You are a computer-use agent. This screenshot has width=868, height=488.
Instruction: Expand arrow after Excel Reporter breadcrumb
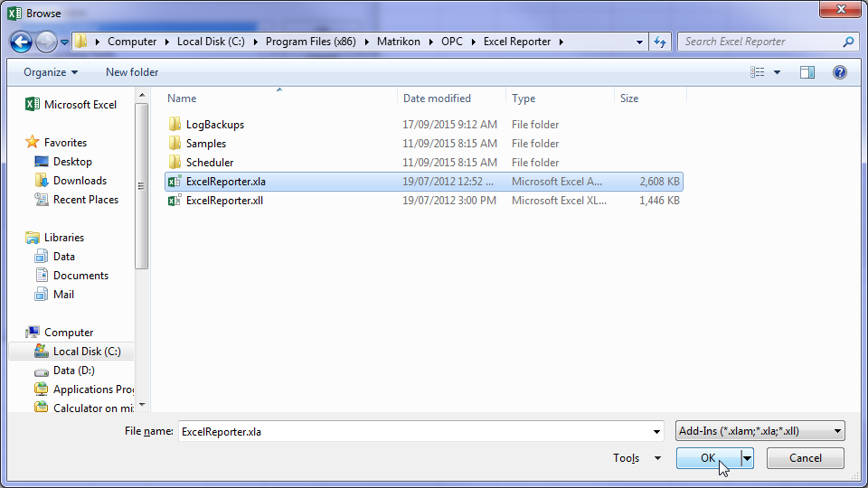click(x=561, y=42)
